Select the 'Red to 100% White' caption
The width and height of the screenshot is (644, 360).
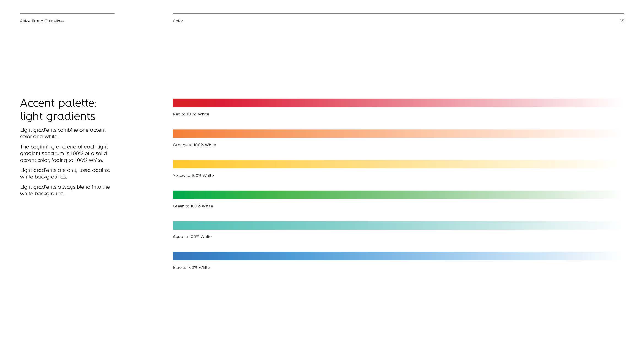click(x=191, y=114)
